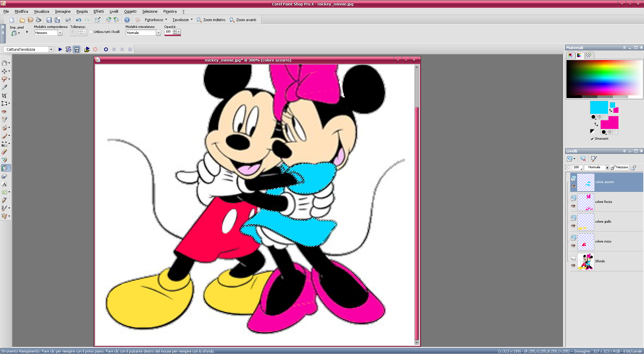Screen dimensions: 644x354
Task: Toggle the layer lock transparency icon
Action: pyautogui.click(x=634, y=167)
